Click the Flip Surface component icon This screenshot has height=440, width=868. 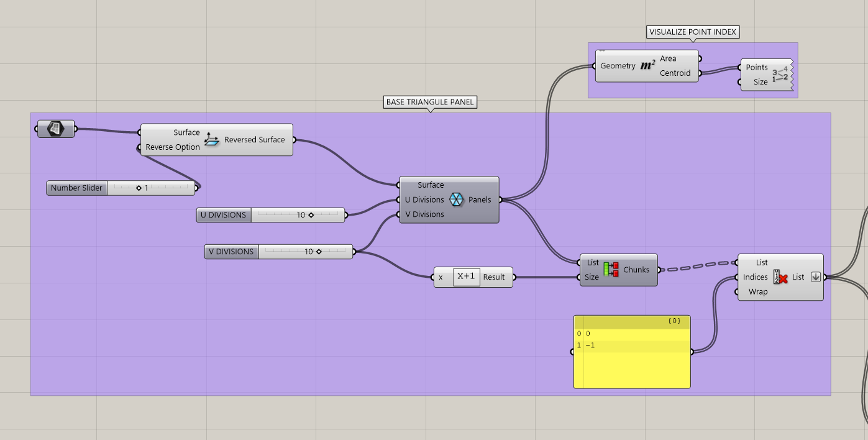[x=212, y=140]
